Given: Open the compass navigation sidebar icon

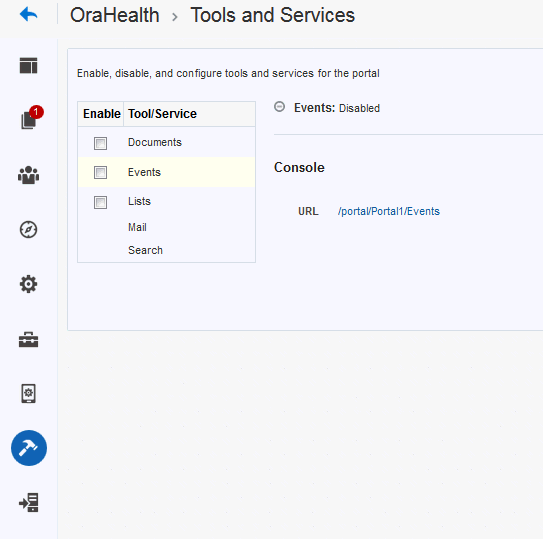Looking at the screenshot, I should coord(28,229).
